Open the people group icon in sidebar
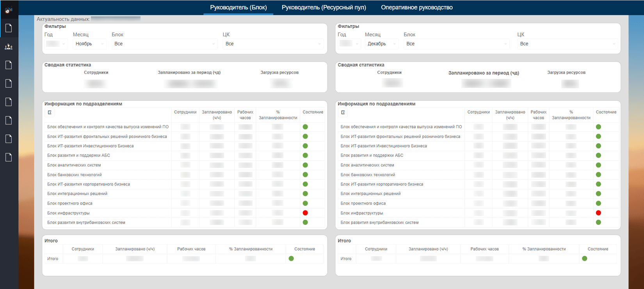The height and width of the screenshot is (289, 644). pyautogui.click(x=9, y=47)
